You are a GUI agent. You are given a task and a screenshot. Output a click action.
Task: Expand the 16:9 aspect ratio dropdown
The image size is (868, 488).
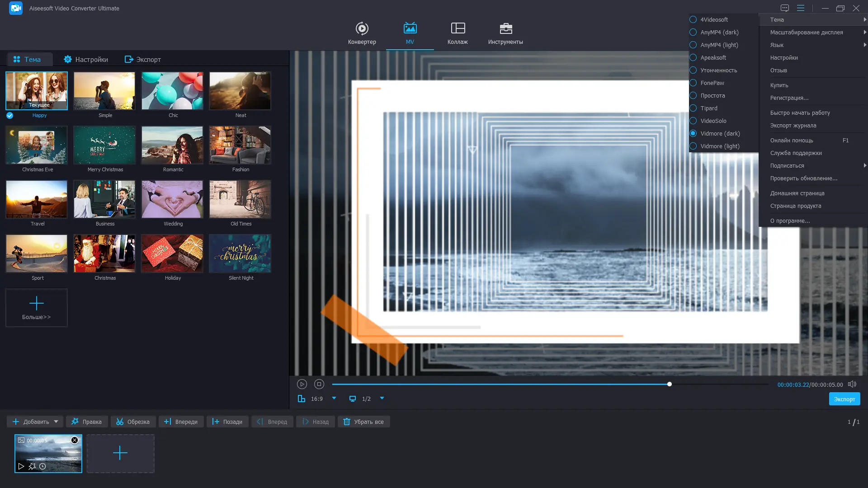tap(334, 398)
